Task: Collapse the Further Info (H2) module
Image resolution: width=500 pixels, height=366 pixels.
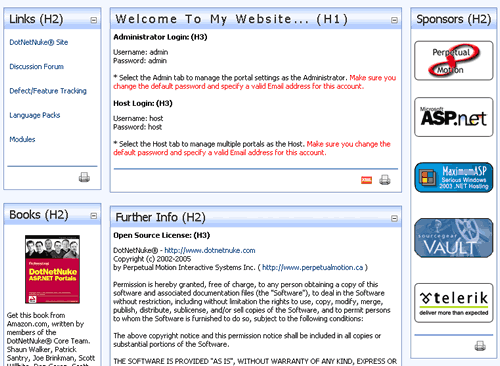Action: pos(394,219)
